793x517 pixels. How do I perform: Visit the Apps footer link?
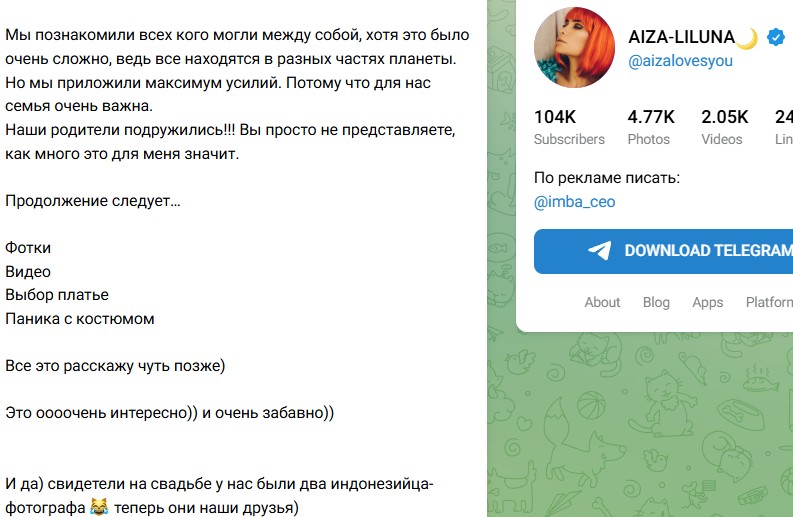coord(707,302)
